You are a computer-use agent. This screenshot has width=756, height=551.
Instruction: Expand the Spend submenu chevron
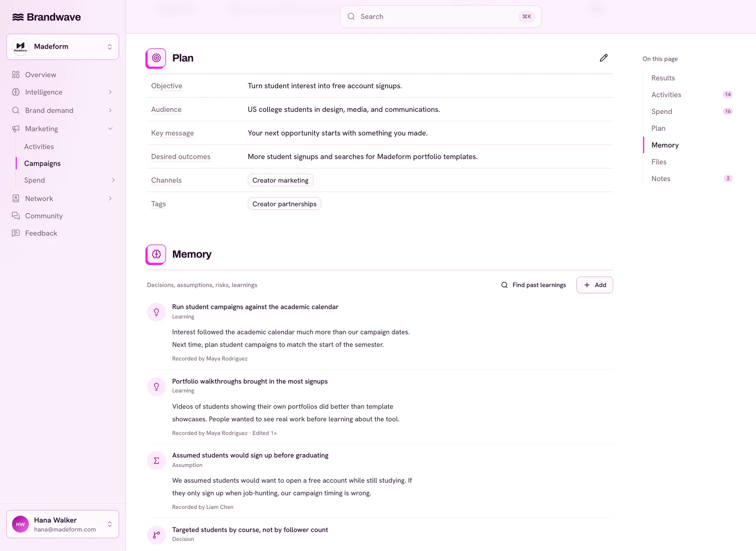click(113, 180)
